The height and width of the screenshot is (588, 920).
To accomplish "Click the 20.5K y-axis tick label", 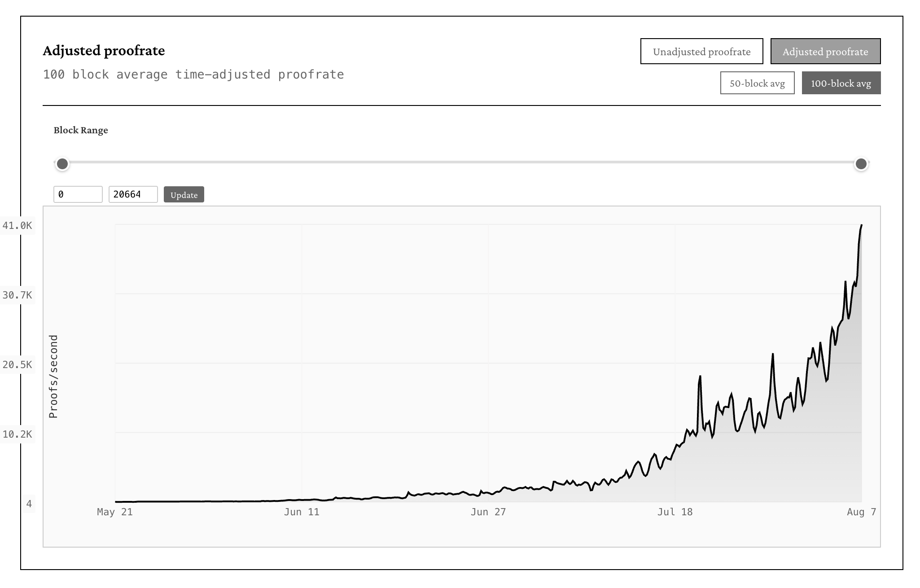I will tap(18, 364).
